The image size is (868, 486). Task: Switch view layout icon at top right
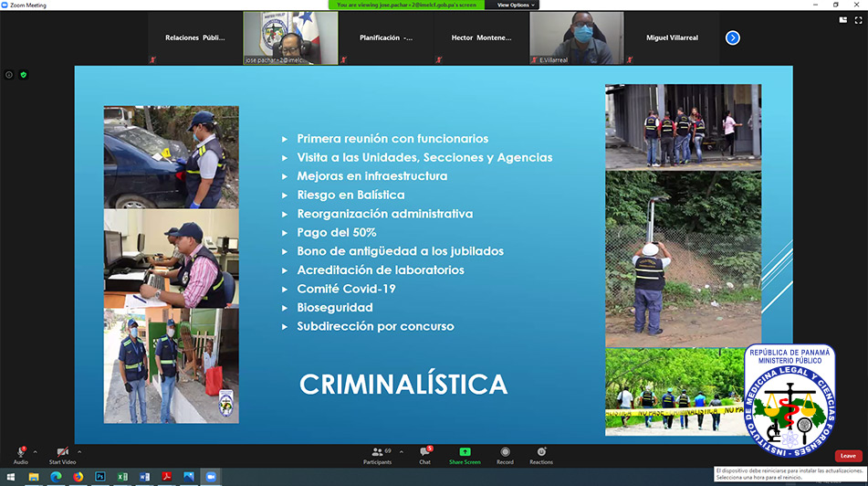[843, 20]
